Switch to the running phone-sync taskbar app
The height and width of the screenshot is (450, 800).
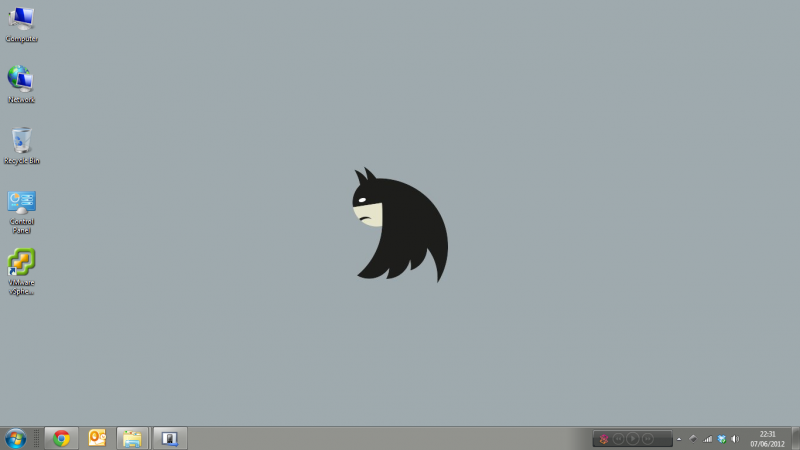170,438
